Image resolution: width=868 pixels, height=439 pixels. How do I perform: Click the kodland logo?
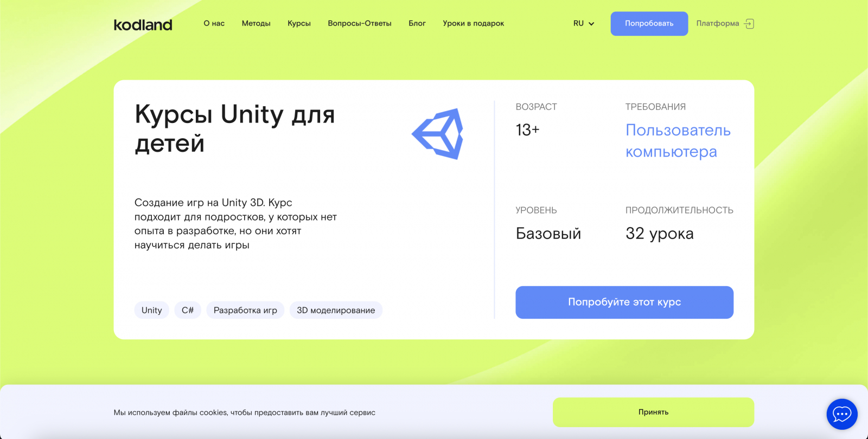click(x=143, y=24)
